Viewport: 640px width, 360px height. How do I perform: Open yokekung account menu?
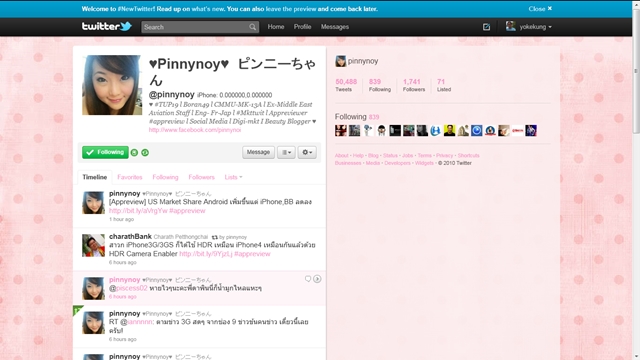pos(529,27)
